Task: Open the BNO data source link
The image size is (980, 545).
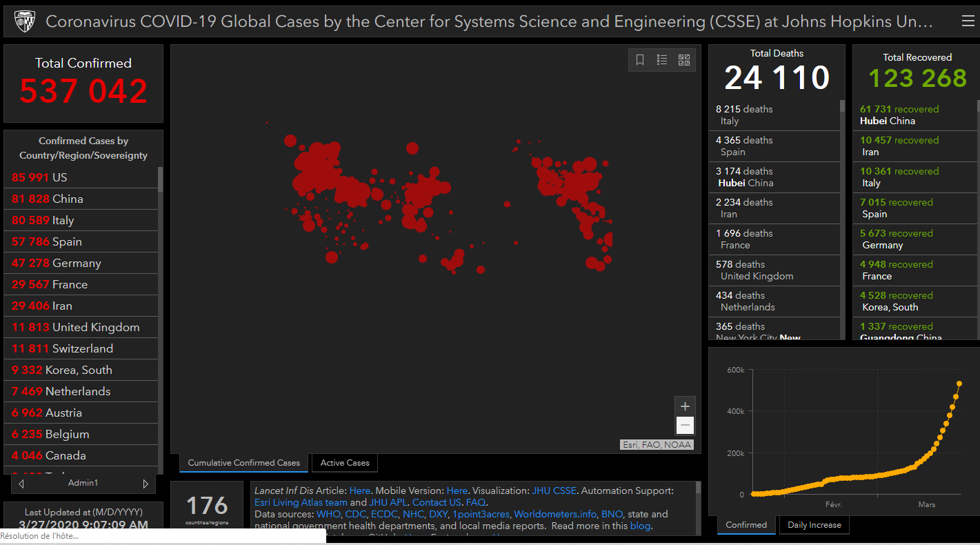Action: click(x=612, y=515)
